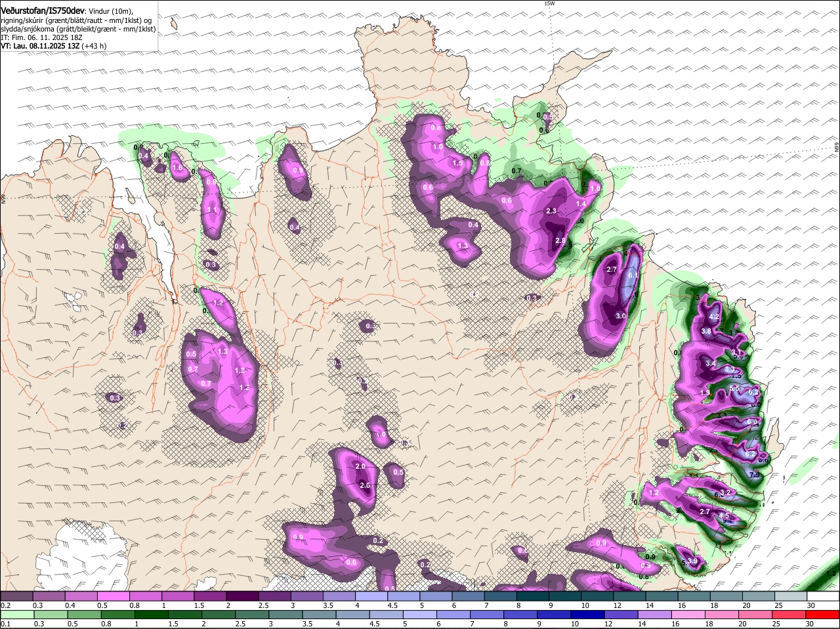840x629 pixels.
Task: Click the 0.1 label on the rain scale
Action: coord(5,624)
